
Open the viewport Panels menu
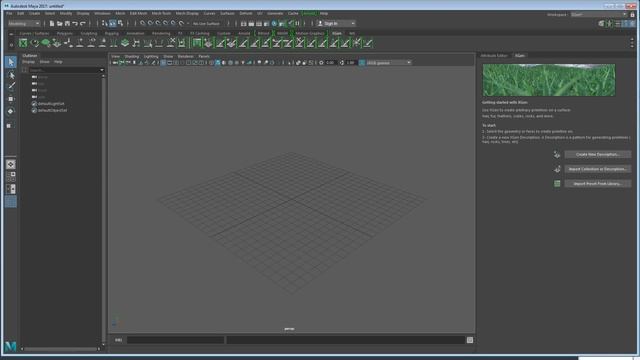point(204,56)
